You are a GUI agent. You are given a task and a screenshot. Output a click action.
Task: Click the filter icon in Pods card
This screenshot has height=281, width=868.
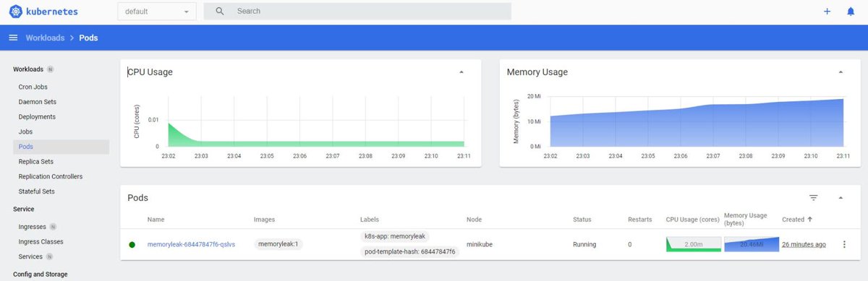[x=814, y=197]
